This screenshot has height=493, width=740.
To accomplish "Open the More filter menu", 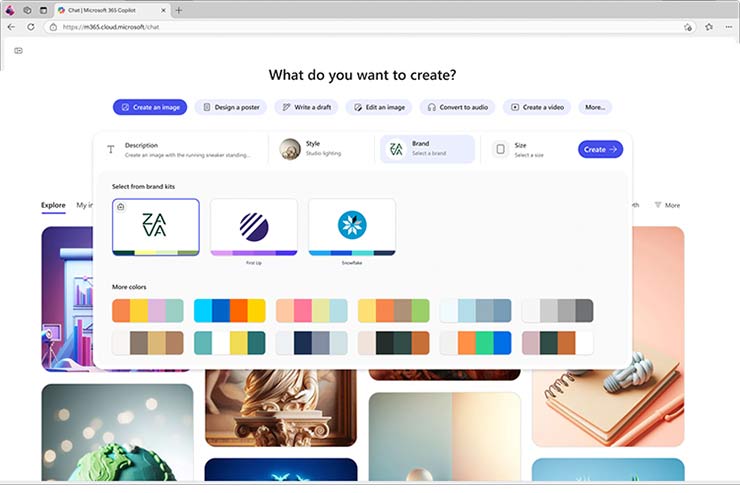I will click(x=667, y=205).
